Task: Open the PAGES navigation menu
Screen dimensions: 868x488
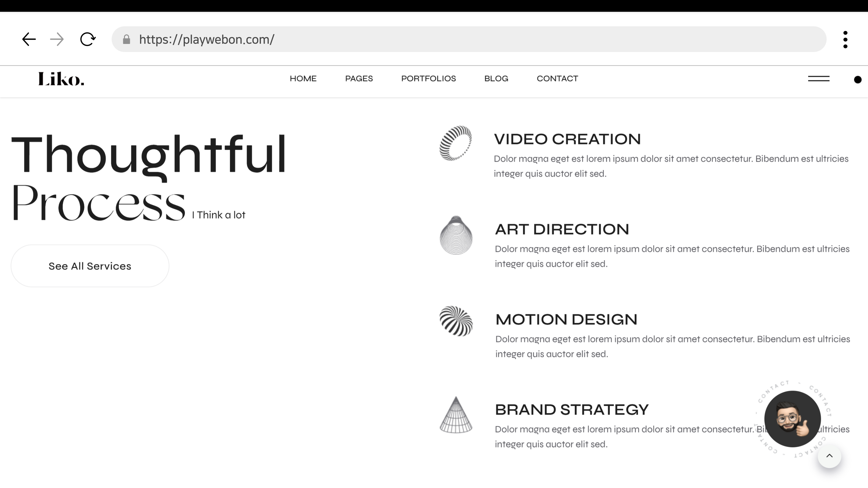Action: pyautogui.click(x=359, y=79)
